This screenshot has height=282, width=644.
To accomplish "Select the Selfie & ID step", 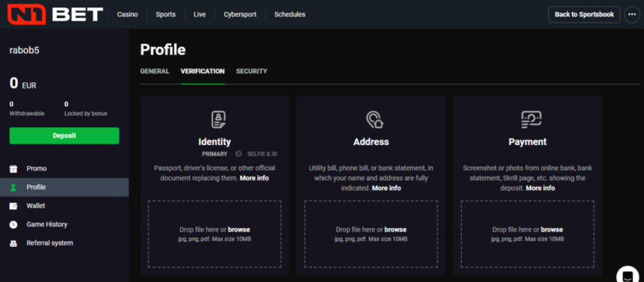I will tap(262, 154).
